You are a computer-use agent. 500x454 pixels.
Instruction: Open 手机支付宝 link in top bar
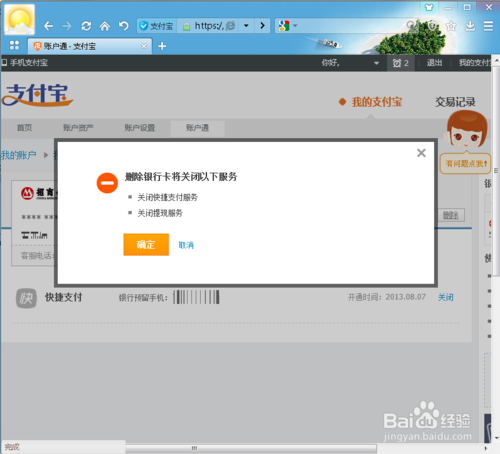[25, 63]
